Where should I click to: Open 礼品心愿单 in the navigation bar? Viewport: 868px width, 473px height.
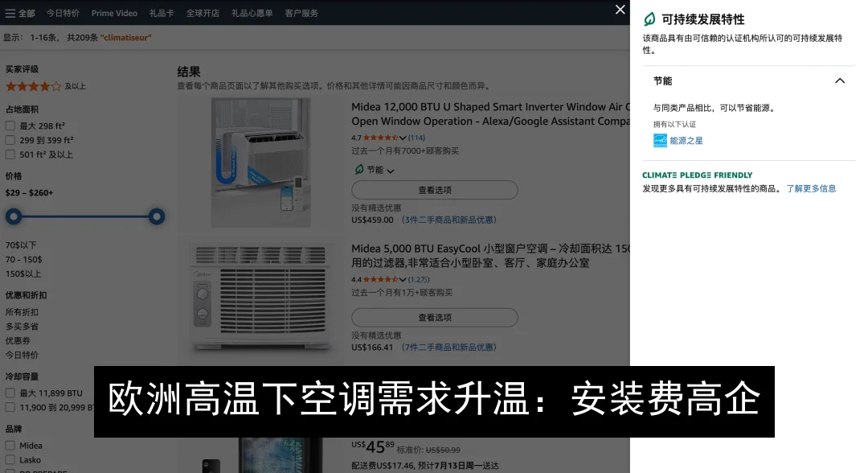252,13
